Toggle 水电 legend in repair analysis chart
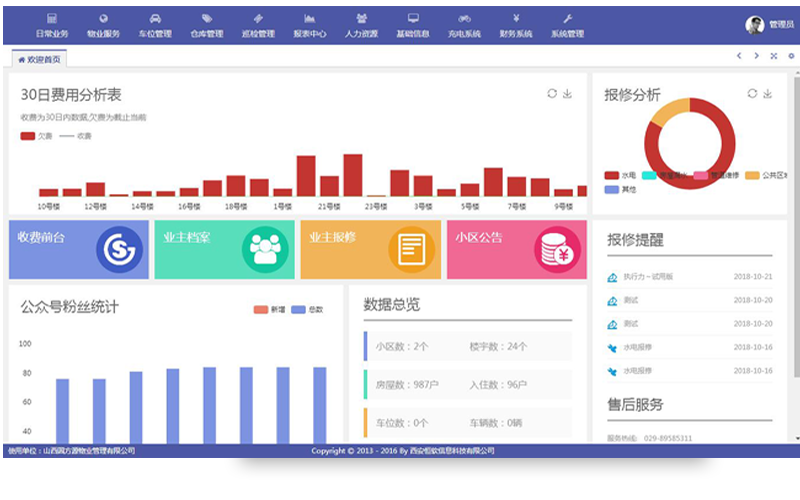The image size is (800, 500). (x=620, y=175)
